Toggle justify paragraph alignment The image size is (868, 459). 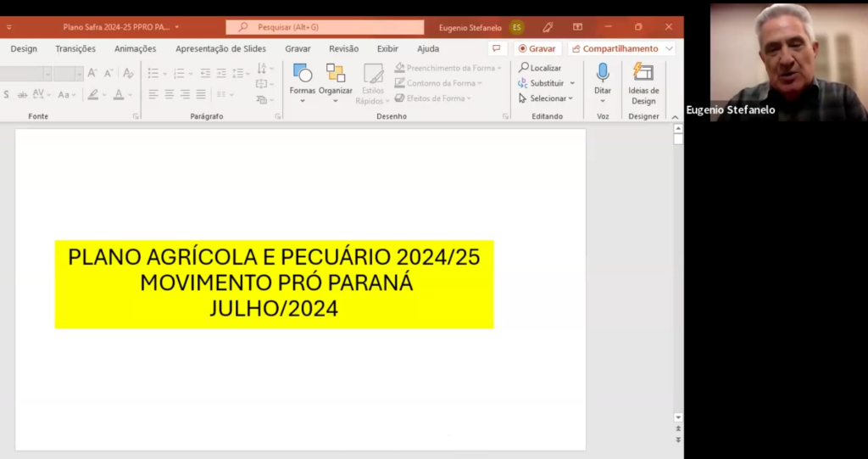(201, 95)
